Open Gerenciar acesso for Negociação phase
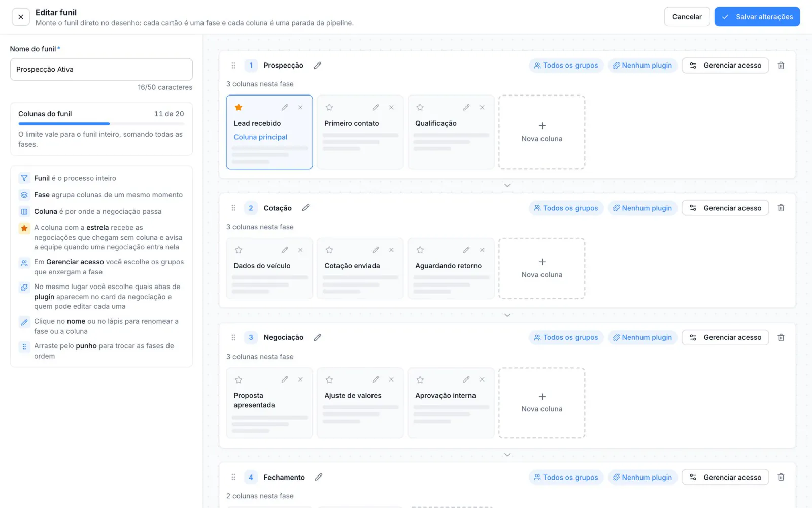Screen dimensions: 812x508 725,337
